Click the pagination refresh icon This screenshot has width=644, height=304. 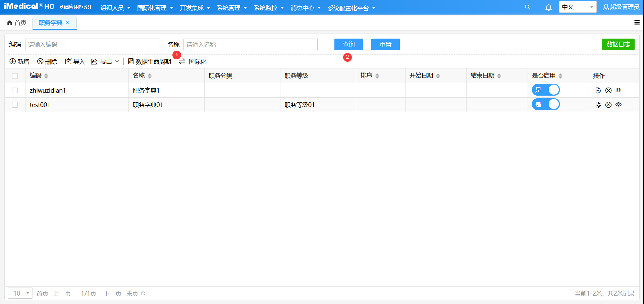click(x=143, y=293)
